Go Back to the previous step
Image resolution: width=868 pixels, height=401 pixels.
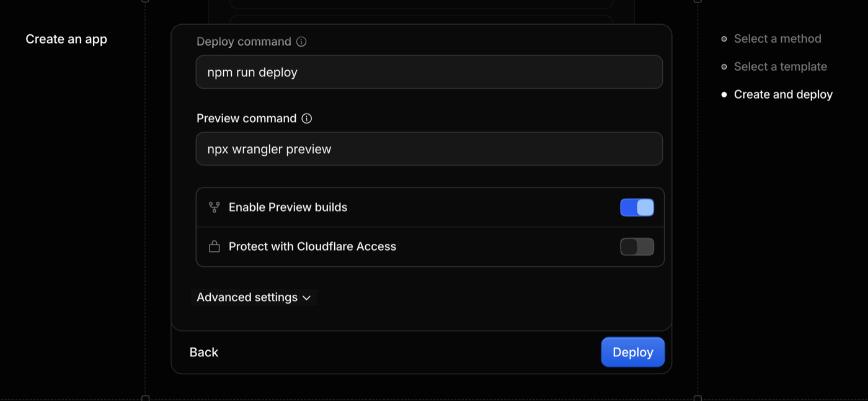point(204,352)
